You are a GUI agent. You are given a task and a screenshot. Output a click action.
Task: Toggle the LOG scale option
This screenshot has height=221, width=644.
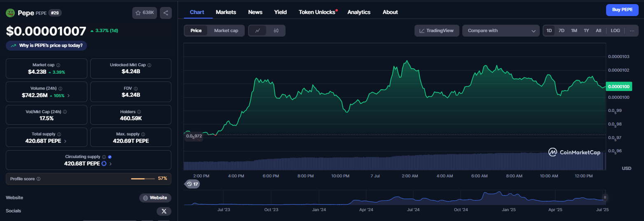coord(615,30)
